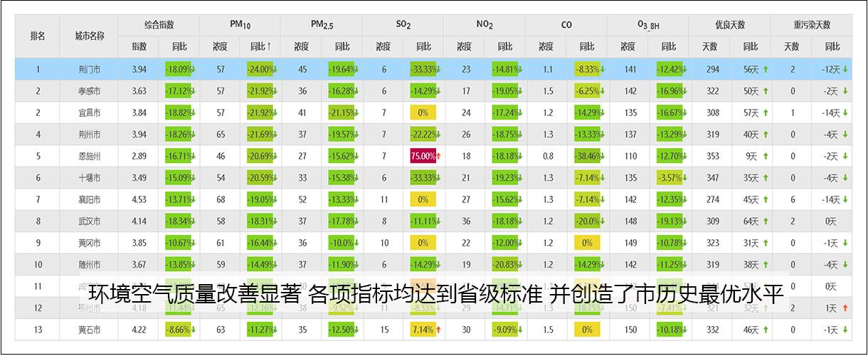Image resolution: width=868 pixels, height=356 pixels.
Task: Click the 重污染天数 column group header
Action: (812, 25)
